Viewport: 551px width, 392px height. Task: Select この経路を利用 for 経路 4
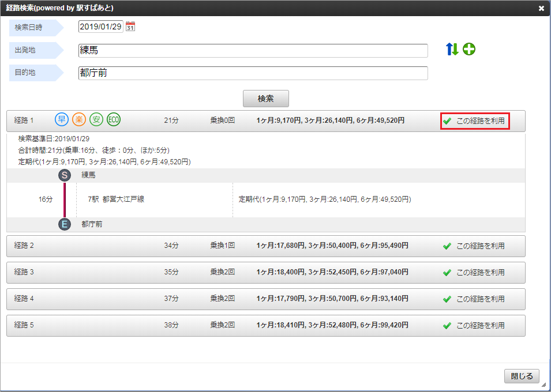(474, 299)
